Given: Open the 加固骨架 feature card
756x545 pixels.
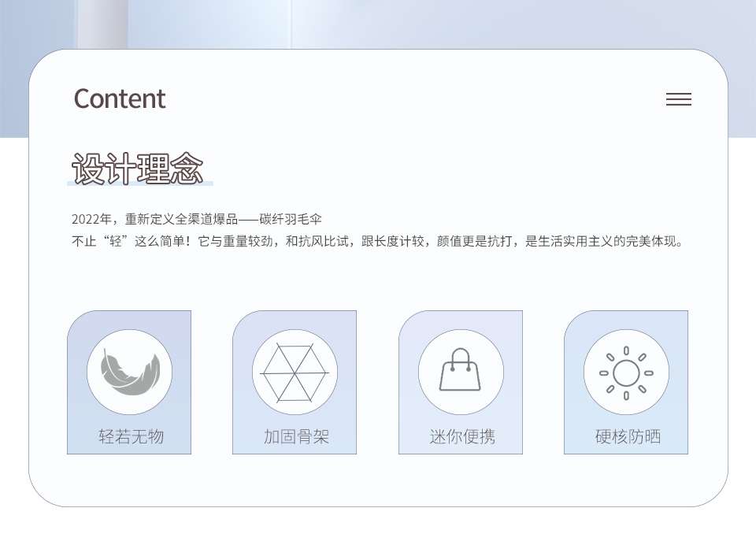Looking at the screenshot, I should 295,382.
